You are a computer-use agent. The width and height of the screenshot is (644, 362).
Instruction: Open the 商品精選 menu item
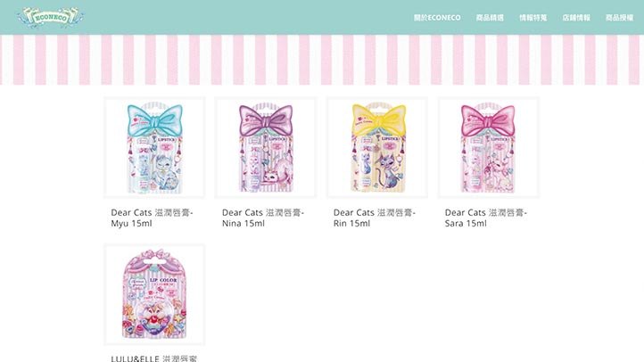point(490,18)
